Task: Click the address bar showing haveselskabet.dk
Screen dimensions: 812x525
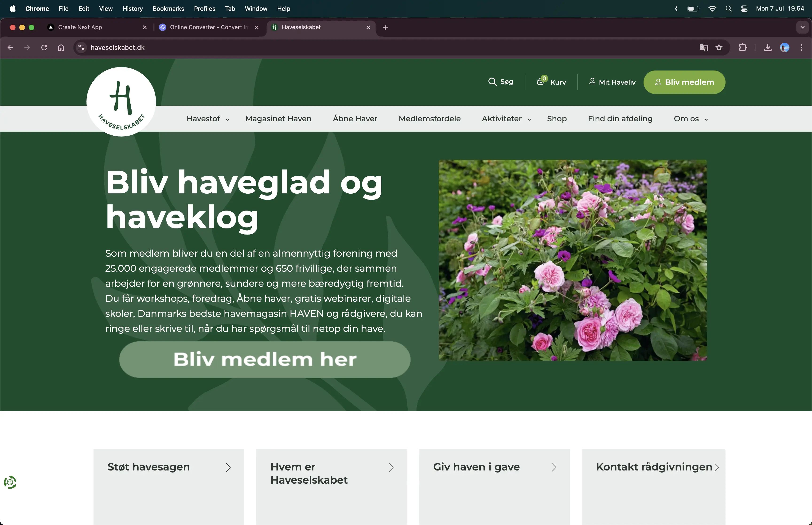Action: [x=118, y=47]
